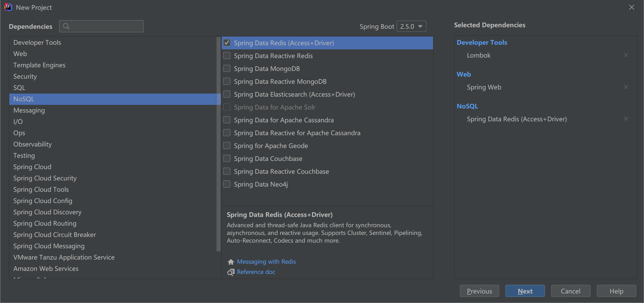Uncheck Spring Data Redis (Access+Driver)

[x=227, y=43]
